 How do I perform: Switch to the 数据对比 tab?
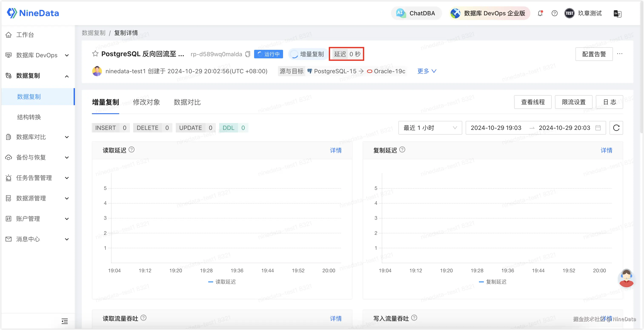tap(187, 102)
